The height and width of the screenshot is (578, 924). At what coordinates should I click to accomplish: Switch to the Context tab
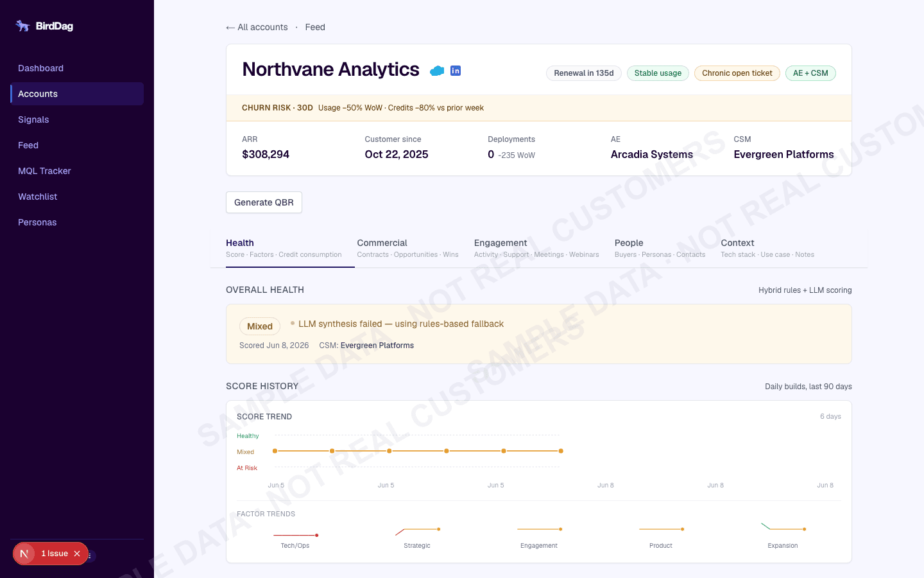(x=767, y=249)
